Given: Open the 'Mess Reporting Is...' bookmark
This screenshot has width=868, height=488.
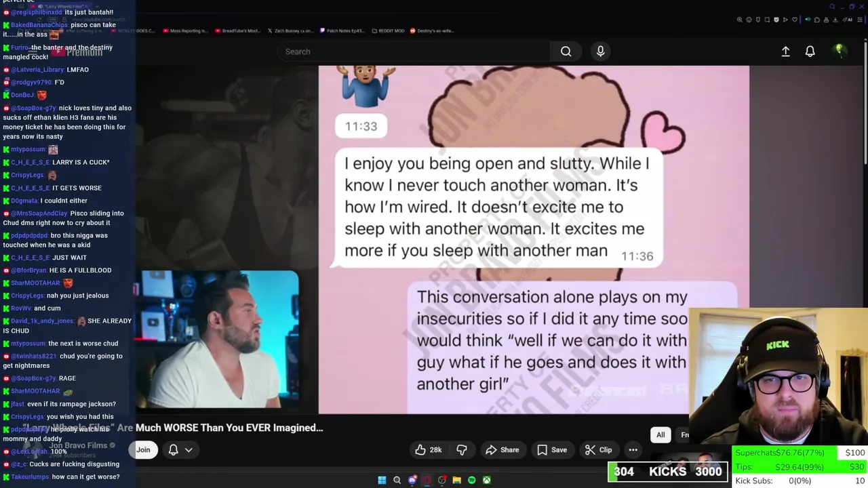Looking at the screenshot, I should click(x=185, y=30).
